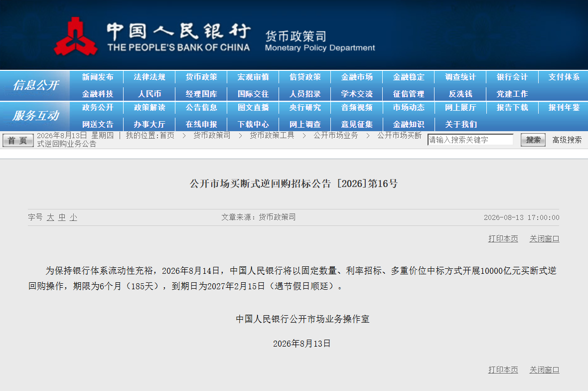
Task: Go to 报告下载 section
Action: click(x=512, y=107)
